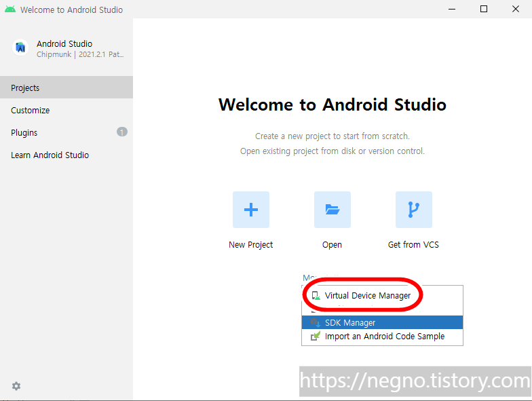The width and height of the screenshot is (532, 401).
Task: Open the settings gear in the sidebar
Action: coord(16,385)
